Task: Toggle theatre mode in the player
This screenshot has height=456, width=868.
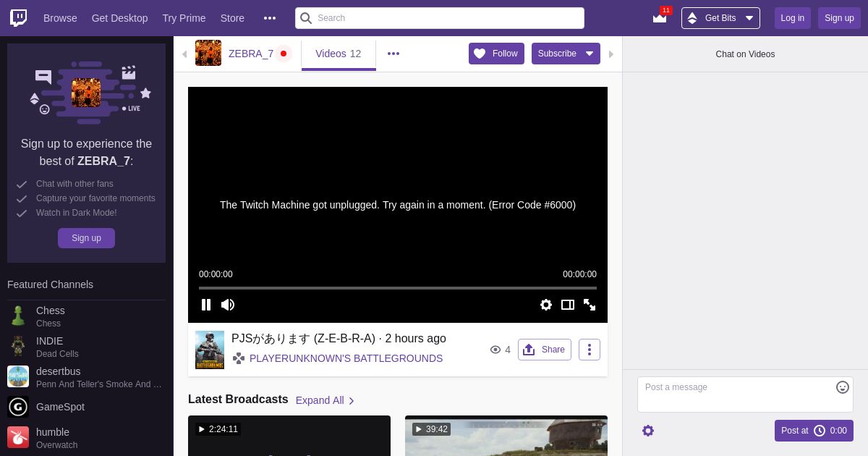Action: [x=568, y=305]
